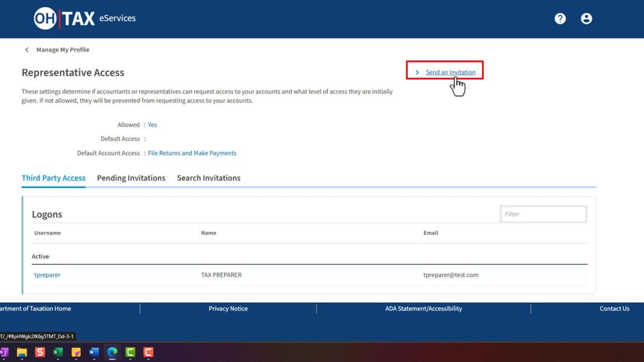Screen dimensions: 644x362
Task: Click the Allowed value Yes
Action: [x=152, y=125]
